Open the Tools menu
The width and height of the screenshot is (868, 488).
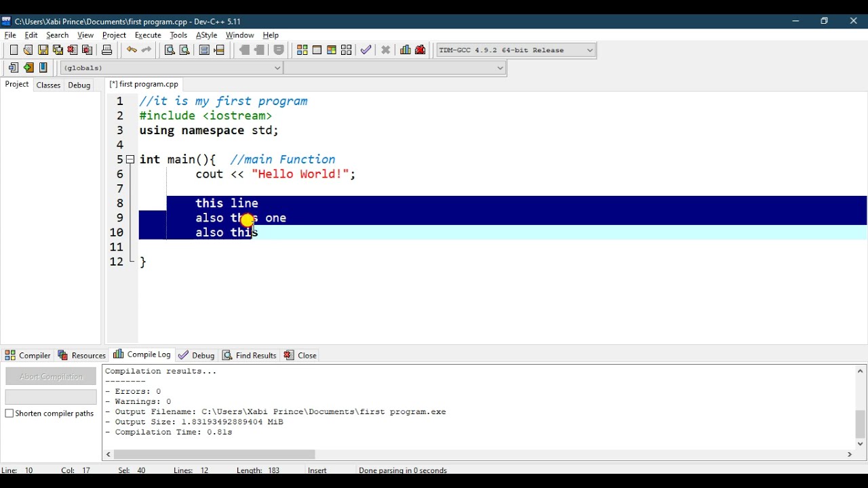(178, 35)
